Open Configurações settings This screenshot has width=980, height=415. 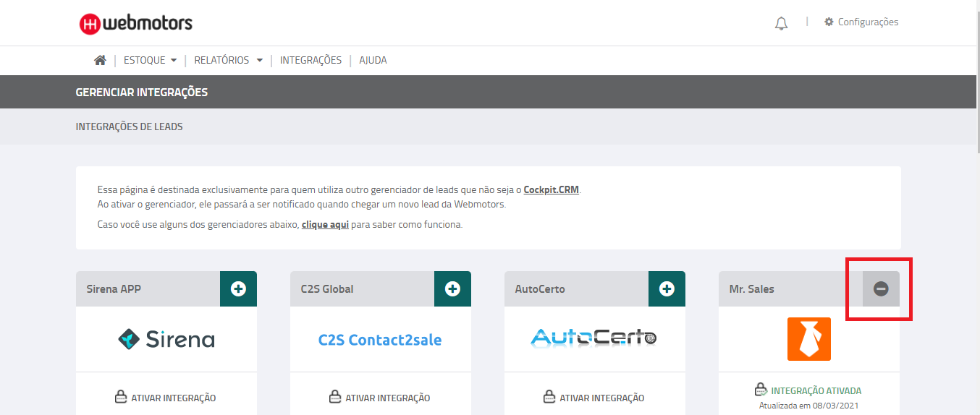coord(861,22)
